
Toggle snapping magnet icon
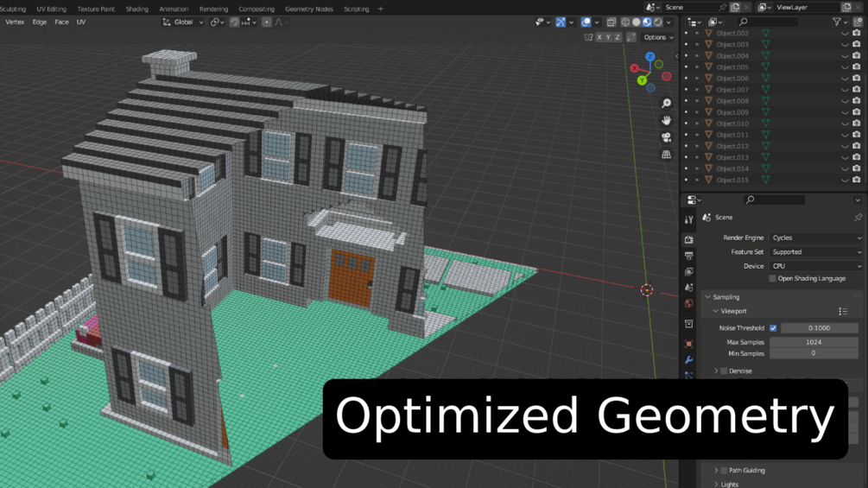pyautogui.click(x=235, y=22)
